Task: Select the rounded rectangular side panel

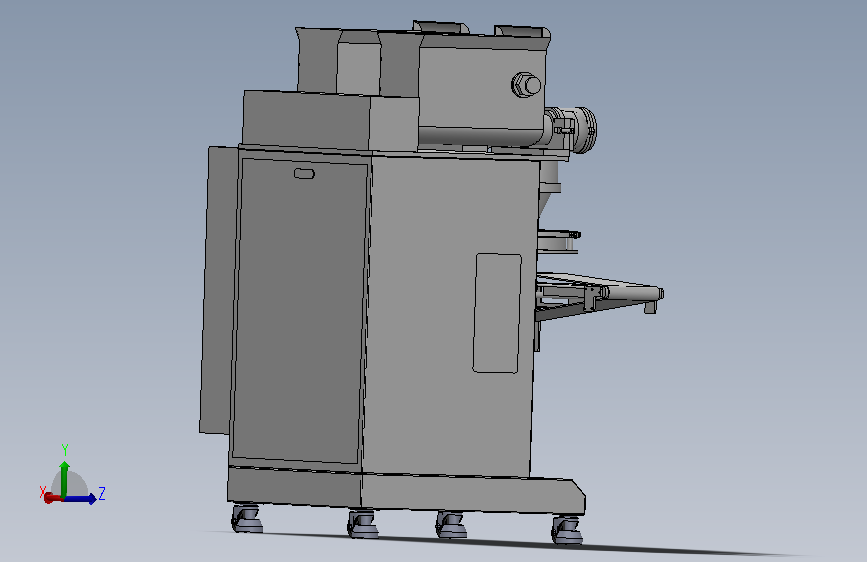Action: (497, 313)
